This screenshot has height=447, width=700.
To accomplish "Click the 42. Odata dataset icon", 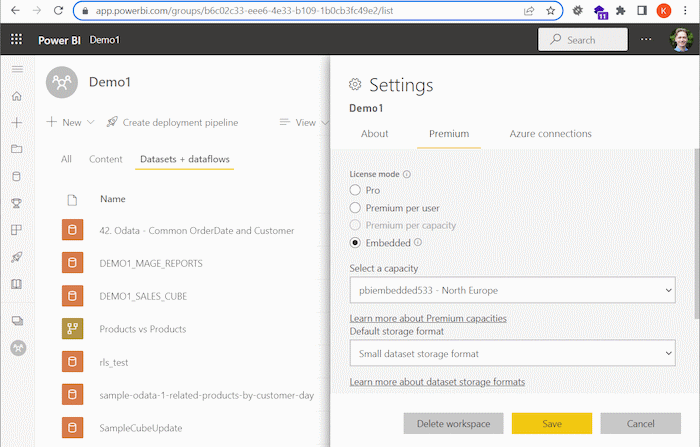I will pyautogui.click(x=72, y=230).
